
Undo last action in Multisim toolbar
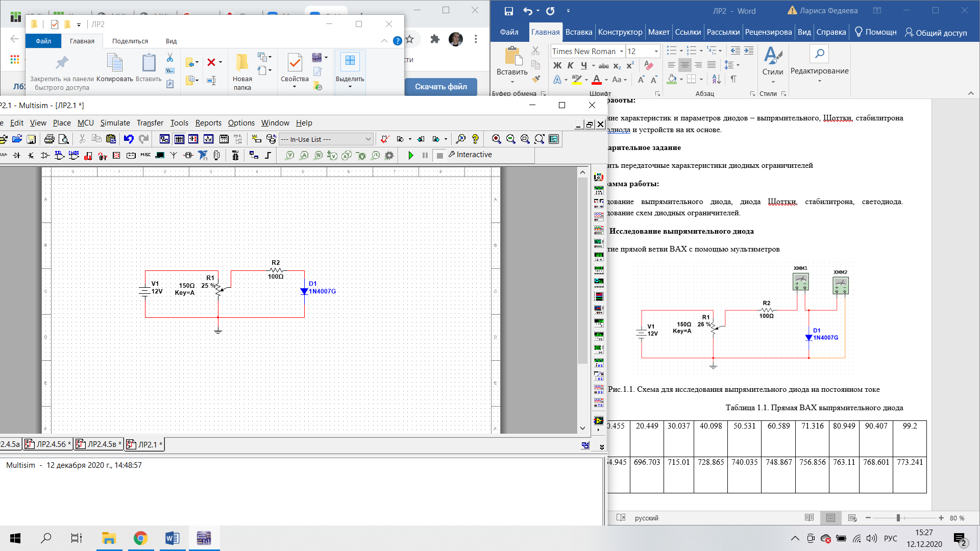(129, 139)
